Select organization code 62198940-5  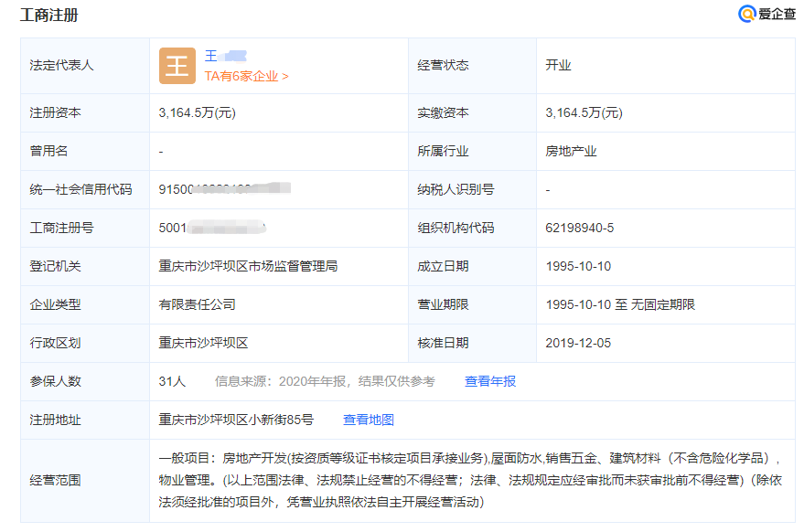[x=579, y=228]
